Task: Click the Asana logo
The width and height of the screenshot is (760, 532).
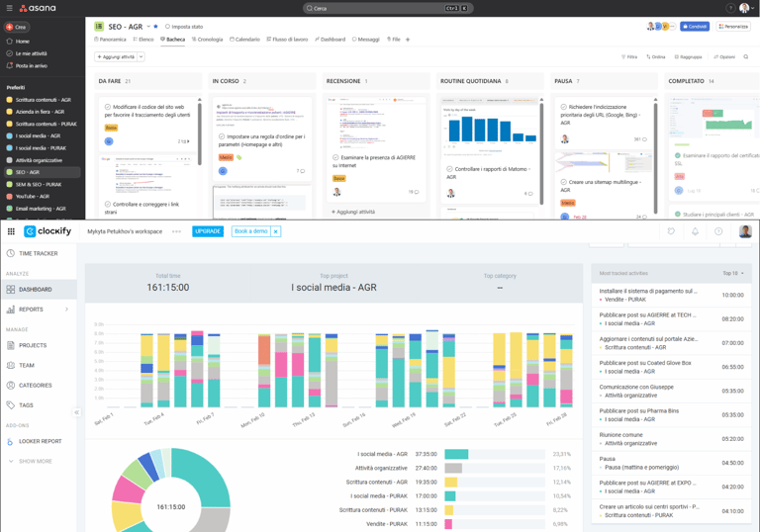Action: (x=38, y=8)
